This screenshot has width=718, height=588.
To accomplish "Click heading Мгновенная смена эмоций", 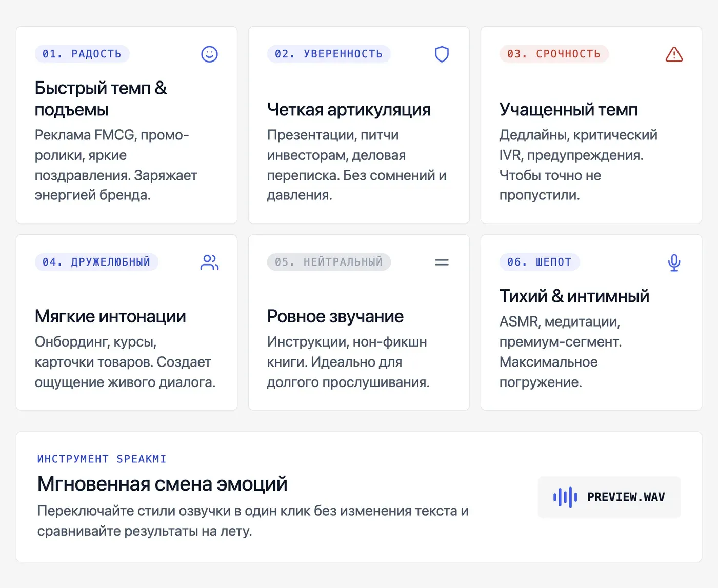I will [163, 484].
